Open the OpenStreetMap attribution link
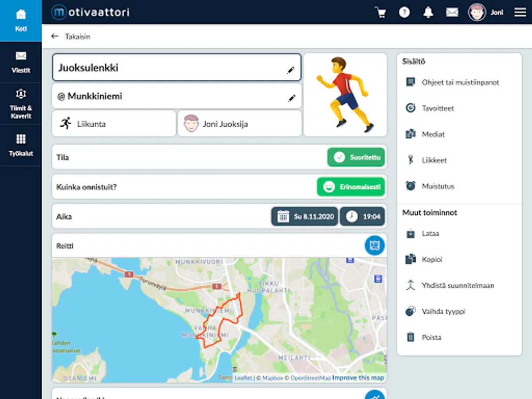The width and height of the screenshot is (532, 399). click(x=310, y=378)
